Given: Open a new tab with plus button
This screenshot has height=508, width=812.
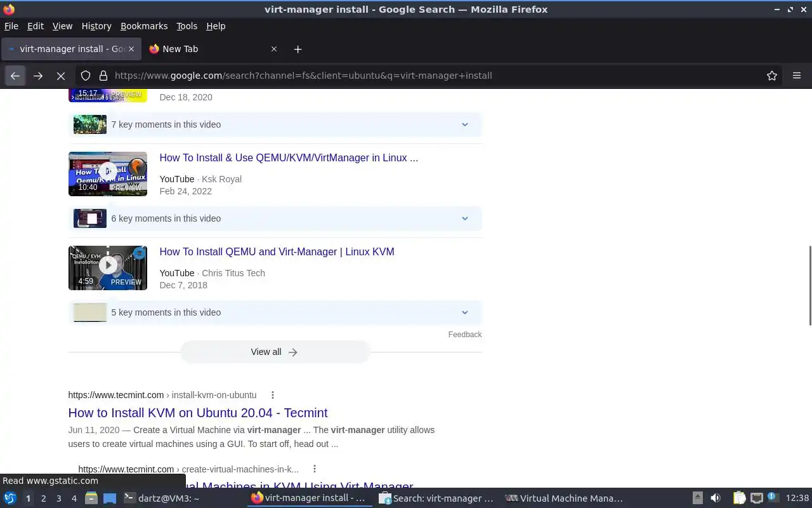Looking at the screenshot, I should [x=298, y=49].
